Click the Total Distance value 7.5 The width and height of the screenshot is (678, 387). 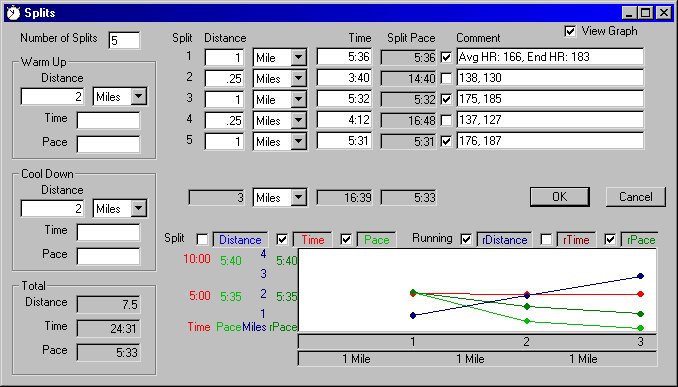point(109,304)
